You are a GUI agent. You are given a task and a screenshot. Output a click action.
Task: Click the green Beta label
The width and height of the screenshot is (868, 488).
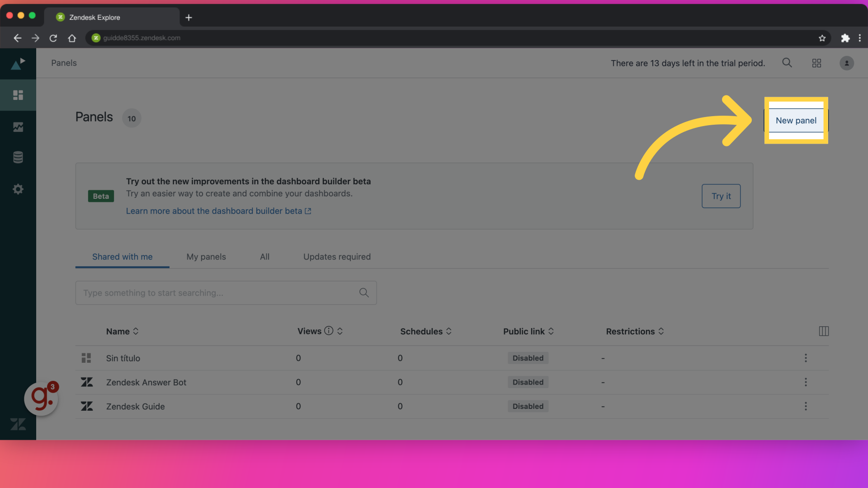(101, 196)
